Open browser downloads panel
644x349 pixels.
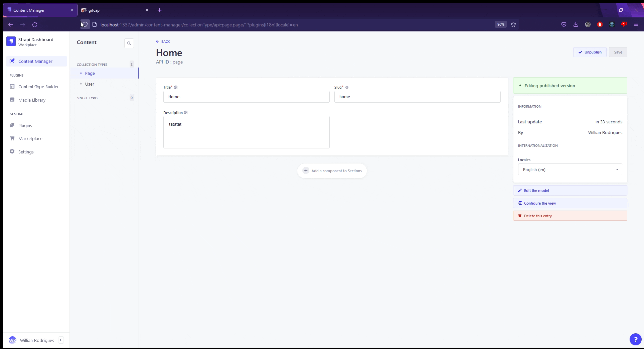(x=576, y=24)
